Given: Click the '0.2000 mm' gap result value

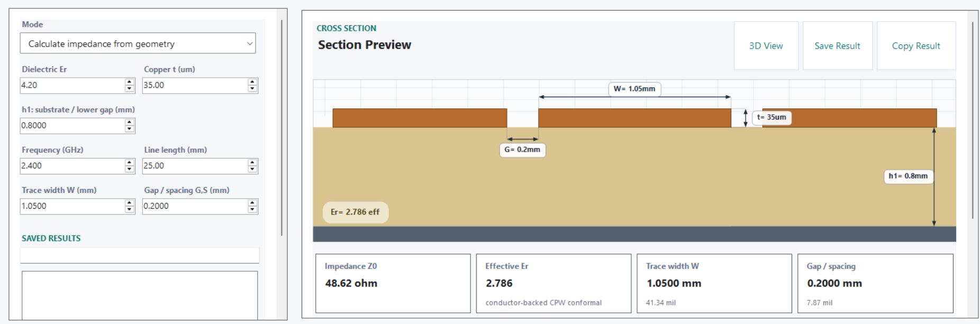Looking at the screenshot, I should [834, 283].
